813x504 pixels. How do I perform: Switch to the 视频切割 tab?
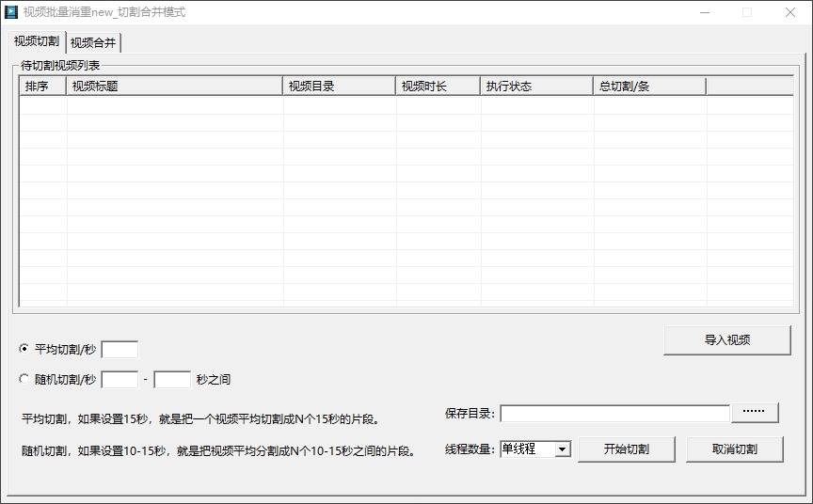point(37,41)
